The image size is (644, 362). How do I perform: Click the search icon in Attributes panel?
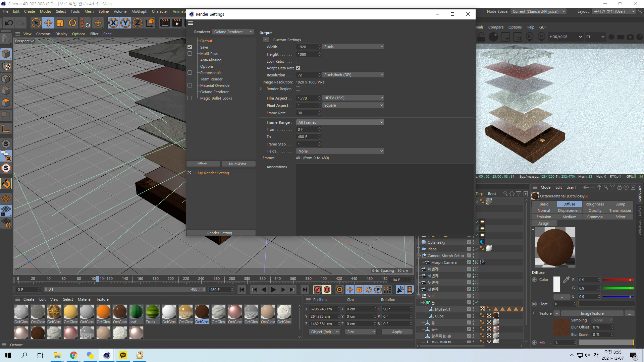pos(606,187)
